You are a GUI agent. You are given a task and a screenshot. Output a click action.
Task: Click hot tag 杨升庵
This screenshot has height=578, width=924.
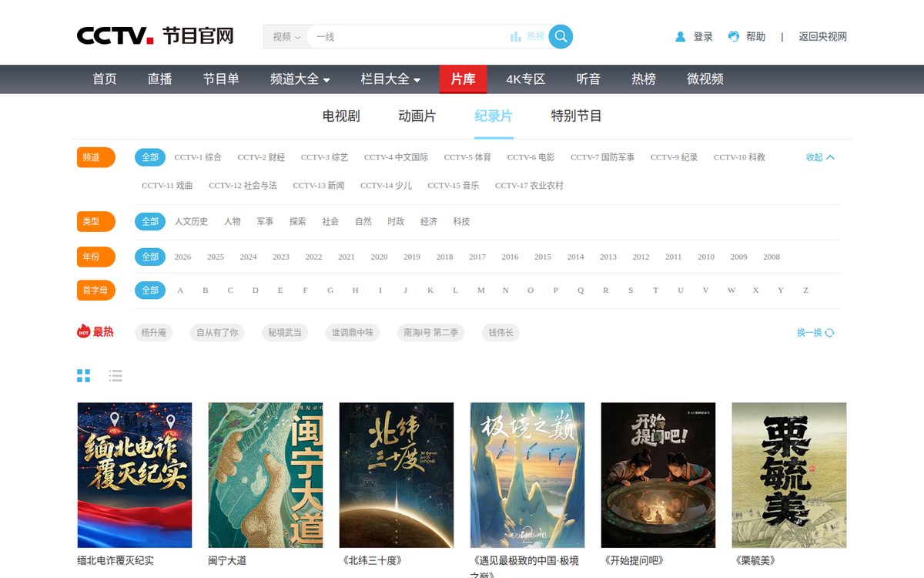[154, 333]
